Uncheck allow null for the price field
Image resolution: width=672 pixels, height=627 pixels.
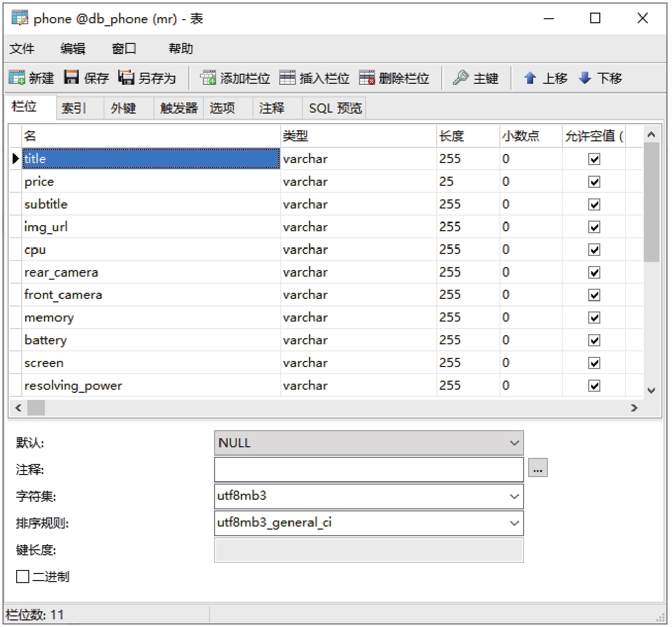tap(594, 182)
